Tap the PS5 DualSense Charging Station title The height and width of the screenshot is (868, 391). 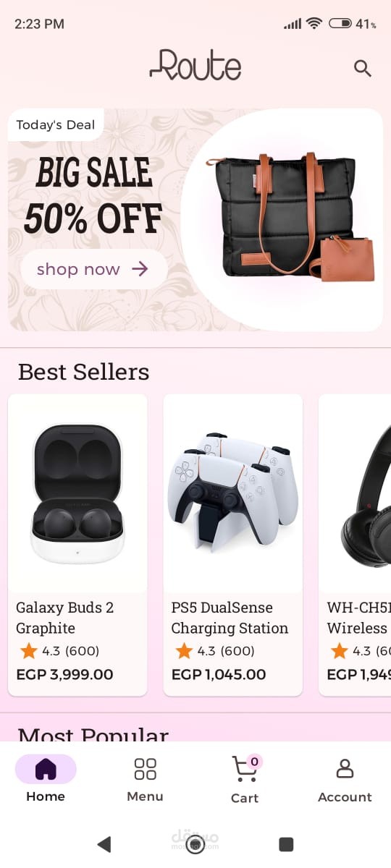(x=230, y=618)
